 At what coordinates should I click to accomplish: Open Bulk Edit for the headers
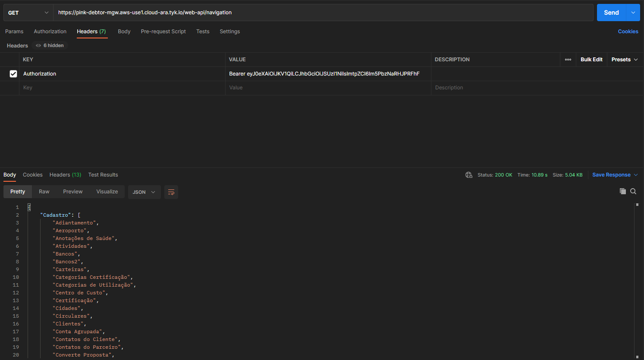tap(591, 59)
